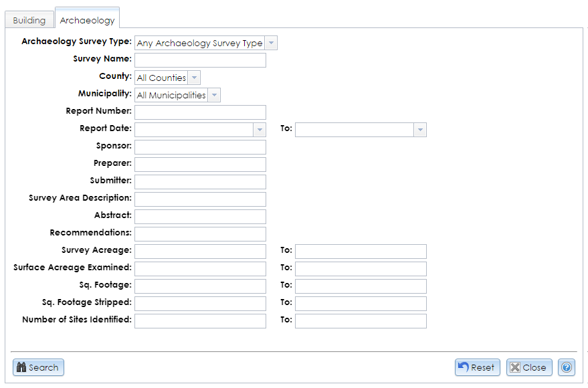The width and height of the screenshot is (588, 388).
Task: Click the Report Number input box
Action: (200, 112)
